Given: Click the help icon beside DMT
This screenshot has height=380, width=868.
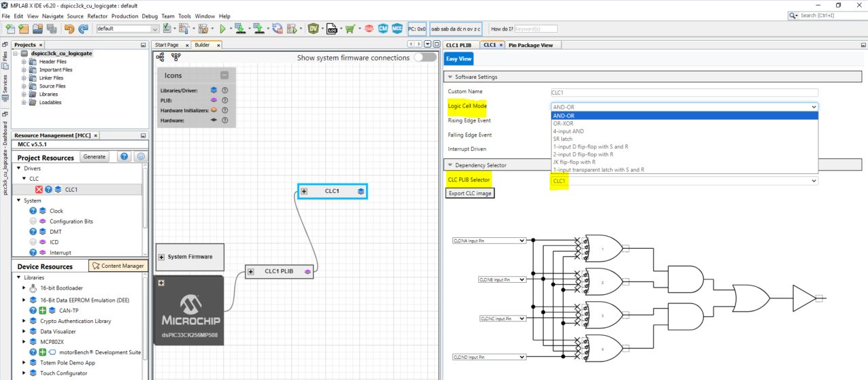Looking at the screenshot, I should 33,232.
